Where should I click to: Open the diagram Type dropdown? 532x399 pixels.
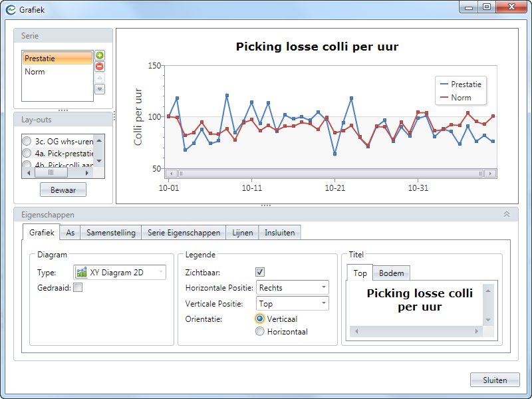(120, 272)
